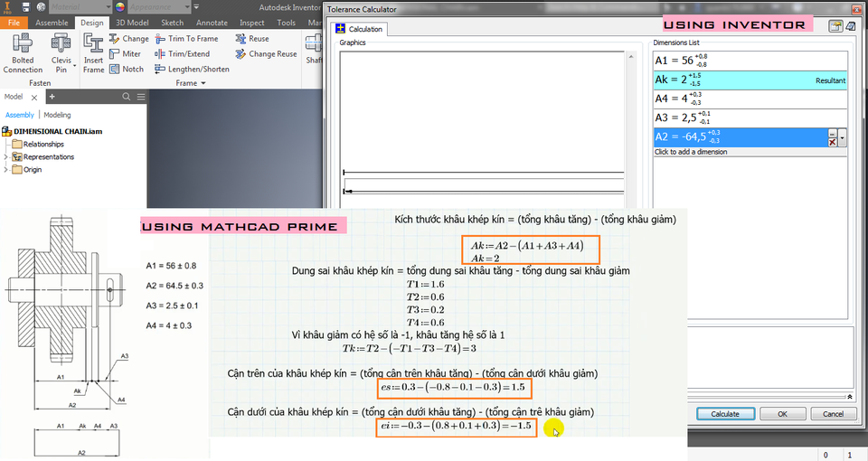This screenshot has width=868, height=461.
Task: Select the Clevis Pin tool
Action: (x=61, y=52)
